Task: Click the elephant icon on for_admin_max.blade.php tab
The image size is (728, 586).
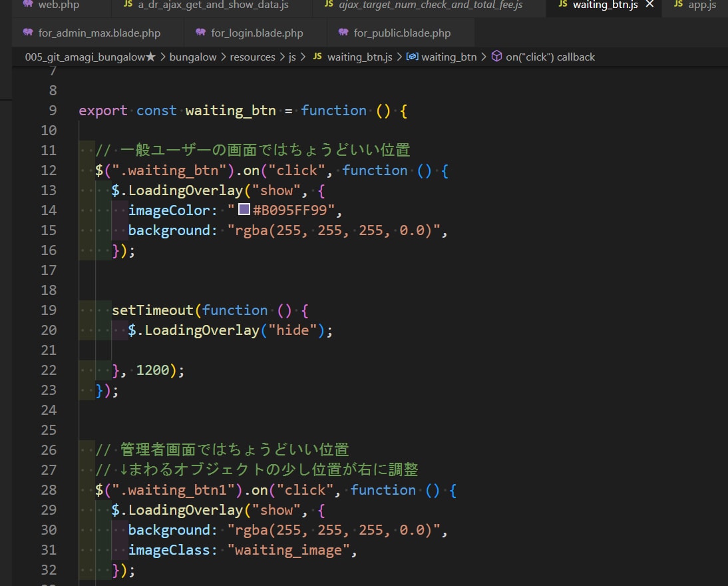Action: tap(28, 32)
